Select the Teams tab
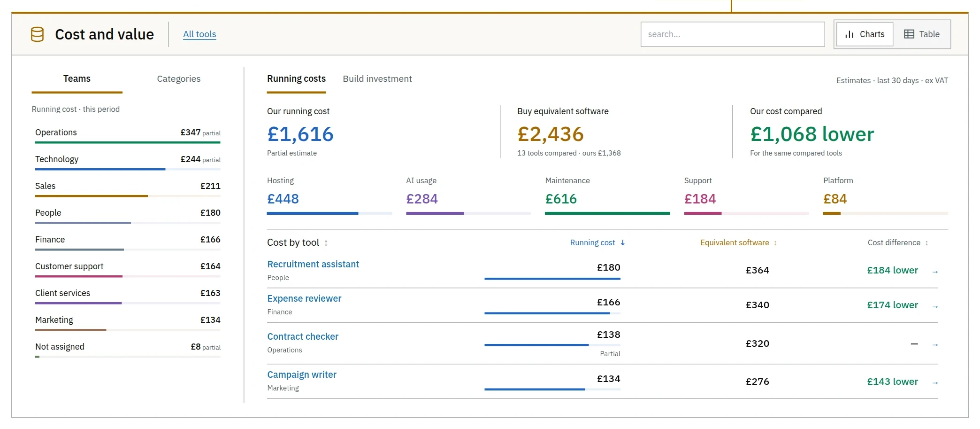Image resolution: width=980 pixels, height=429 pixels. (x=77, y=79)
